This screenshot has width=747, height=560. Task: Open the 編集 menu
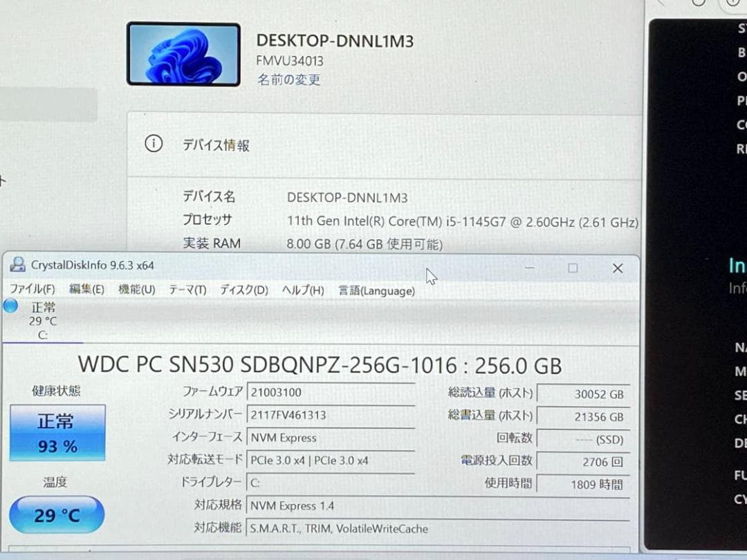click(86, 290)
